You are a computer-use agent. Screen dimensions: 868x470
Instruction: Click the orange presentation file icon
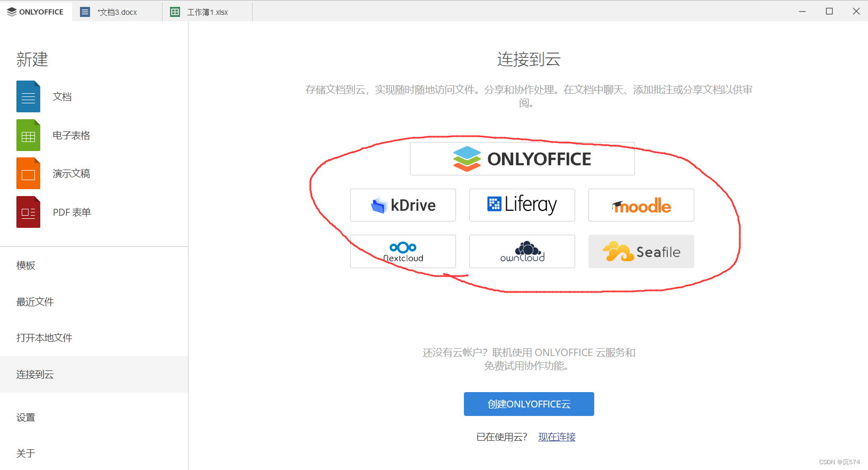pyautogui.click(x=28, y=173)
